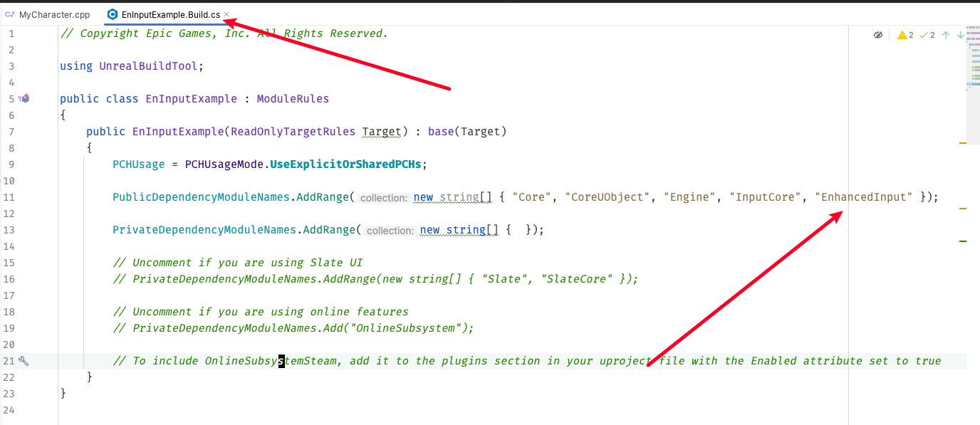980x425 pixels.
Task: Click the "EnhancedInput" string in the code
Action: pyautogui.click(x=864, y=197)
